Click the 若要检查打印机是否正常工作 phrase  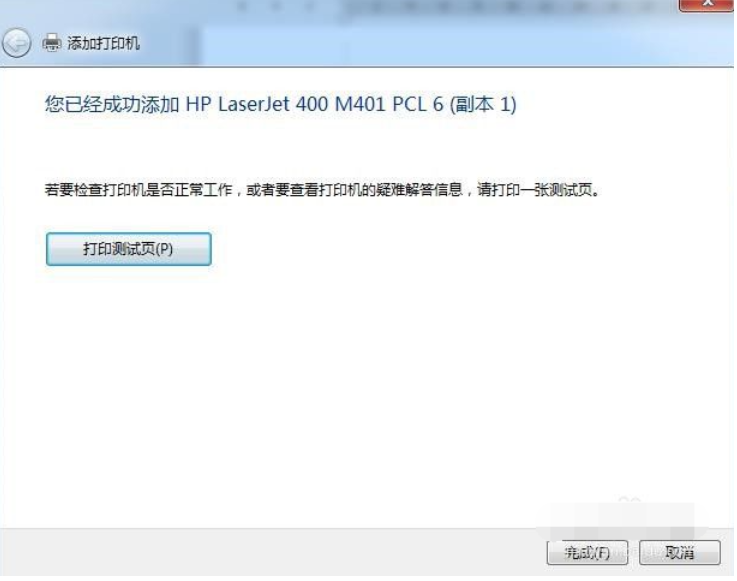[x=139, y=190]
